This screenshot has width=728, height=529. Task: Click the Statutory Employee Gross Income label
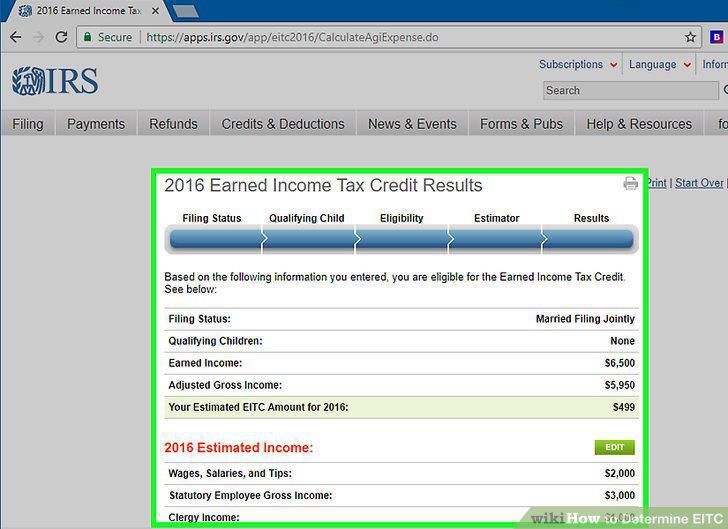(250, 496)
